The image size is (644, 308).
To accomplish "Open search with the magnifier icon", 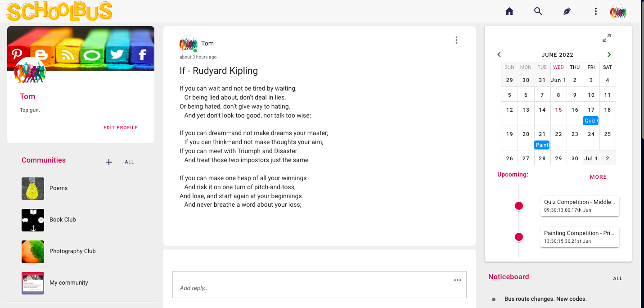I will pyautogui.click(x=538, y=12).
